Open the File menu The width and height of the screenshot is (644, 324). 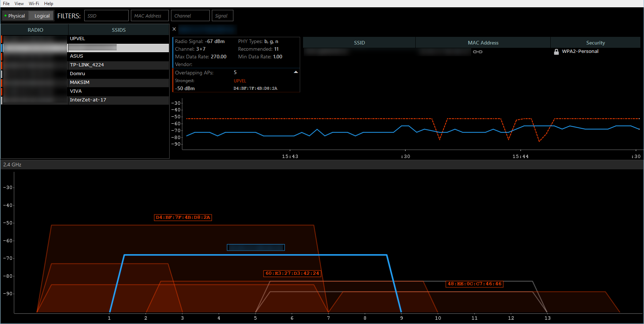(6, 4)
